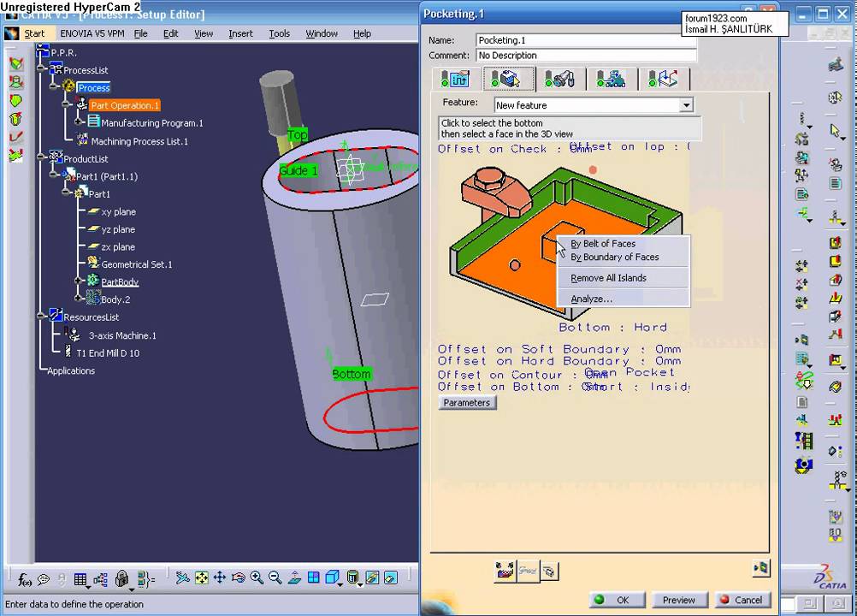Click the icon at the dialog's lower-right corner
857x616 pixels.
[760, 567]
